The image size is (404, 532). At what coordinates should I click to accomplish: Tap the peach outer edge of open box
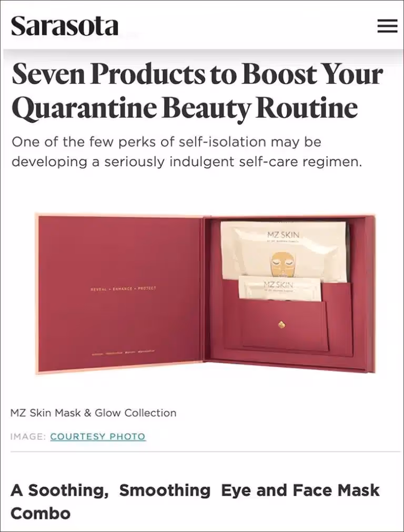click(x=120, y=373)
